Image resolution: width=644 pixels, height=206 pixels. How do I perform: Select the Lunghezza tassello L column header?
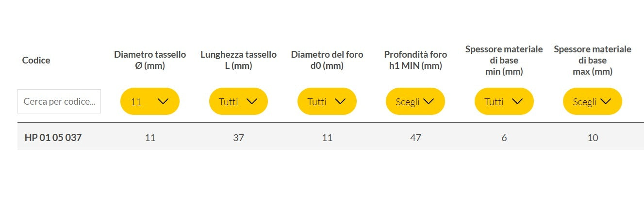pyautogui.click(x=238, y=60)
